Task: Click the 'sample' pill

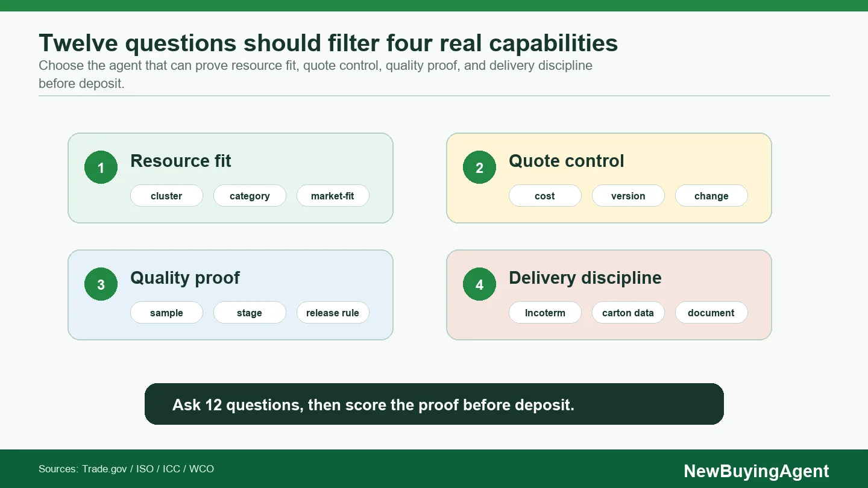Action: [x=166, y=313]
